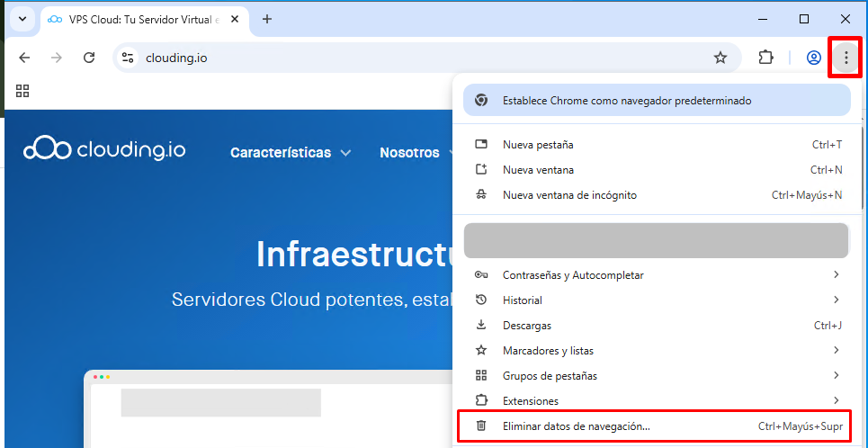View site information icon in address bar
Screen dimensions: 868x448
(x=129, y=58)
